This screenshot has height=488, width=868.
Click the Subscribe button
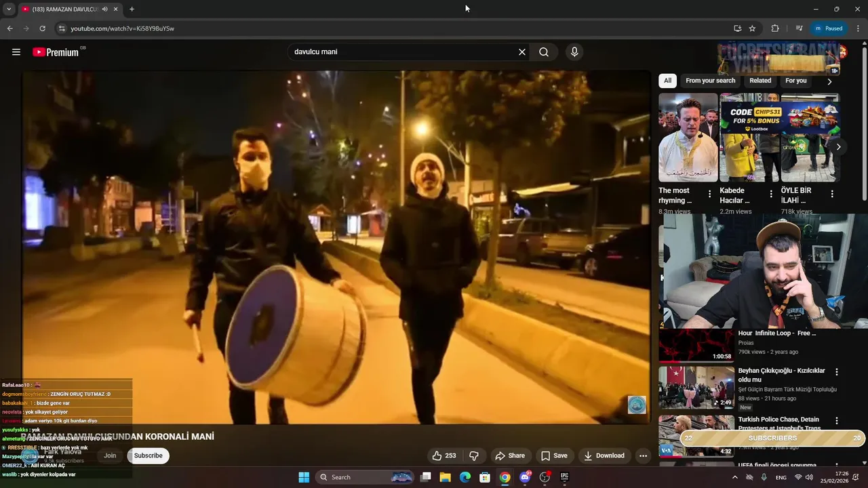point(148,455)
